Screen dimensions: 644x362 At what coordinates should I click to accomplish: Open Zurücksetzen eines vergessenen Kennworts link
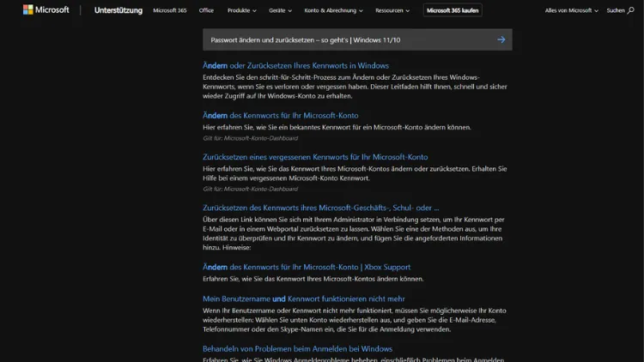point(315,157)
